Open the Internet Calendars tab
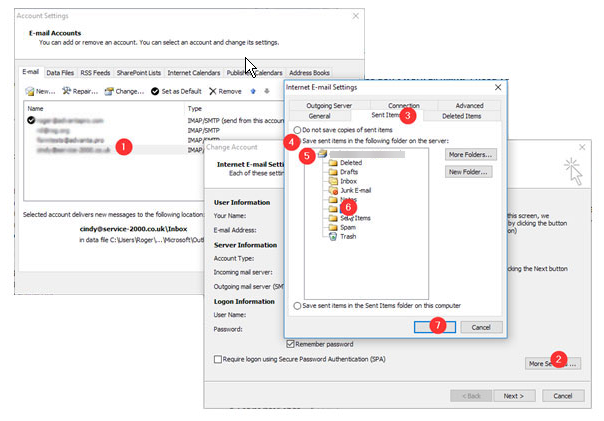 pyautogui.click(x=194, y=73)
